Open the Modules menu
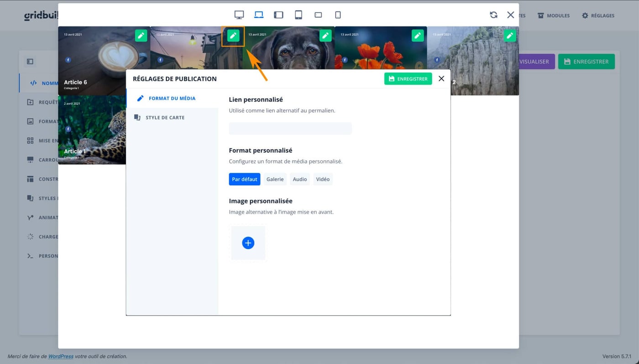This screenshot has height=364, width=639. tap(554, 15)
